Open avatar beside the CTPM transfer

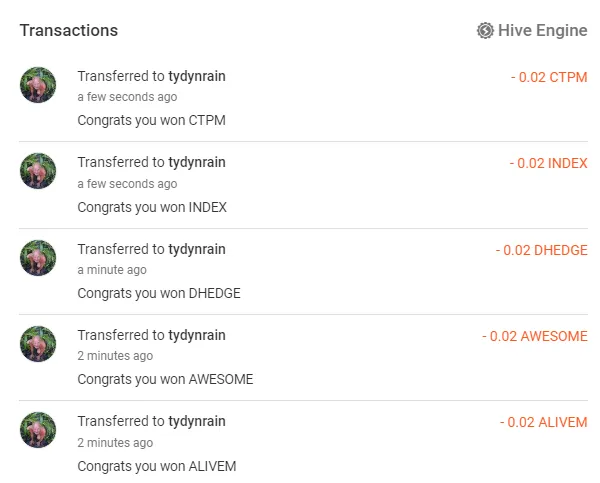pos(38,85)
